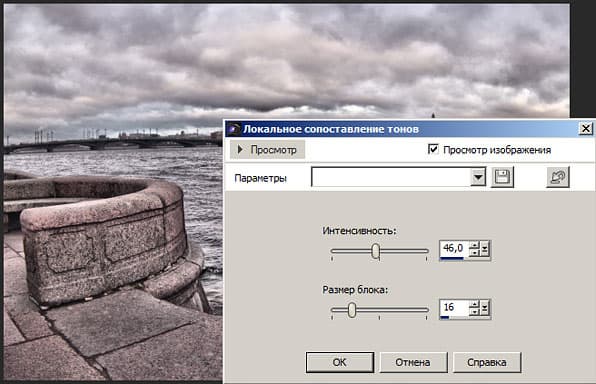Open the Параметры presets dropdown
596x384 pixels.
point(478,177)
